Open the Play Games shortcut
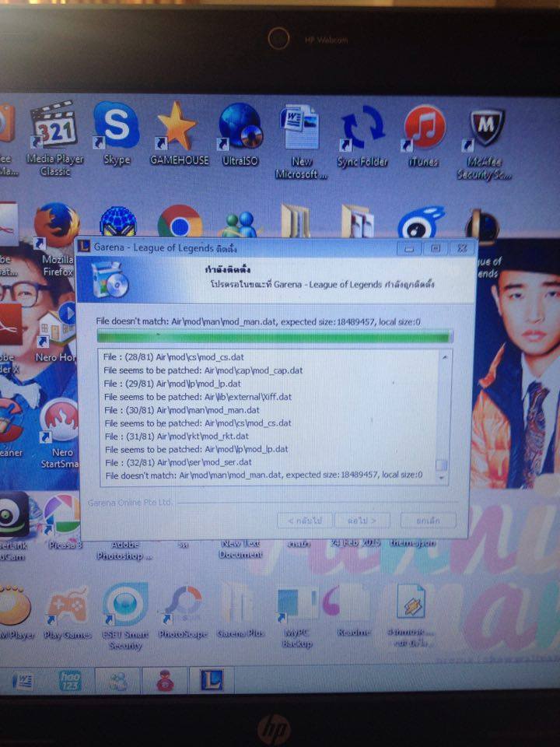This screenshot has width=560, height=747. coord(68,613)
